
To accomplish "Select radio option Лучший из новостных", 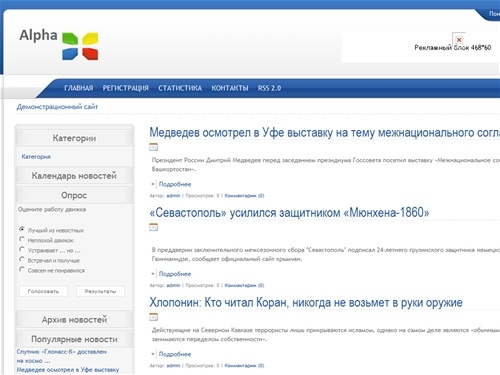I will point(22,229).
